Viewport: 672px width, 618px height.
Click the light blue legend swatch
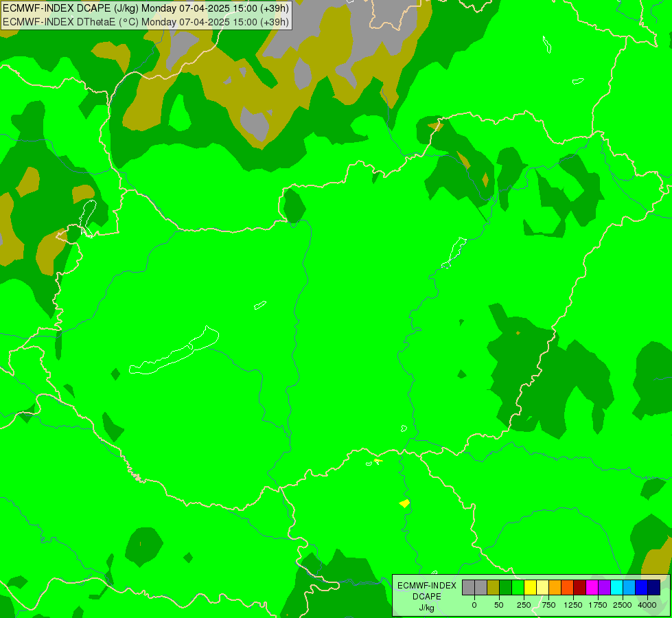point(629,587)
